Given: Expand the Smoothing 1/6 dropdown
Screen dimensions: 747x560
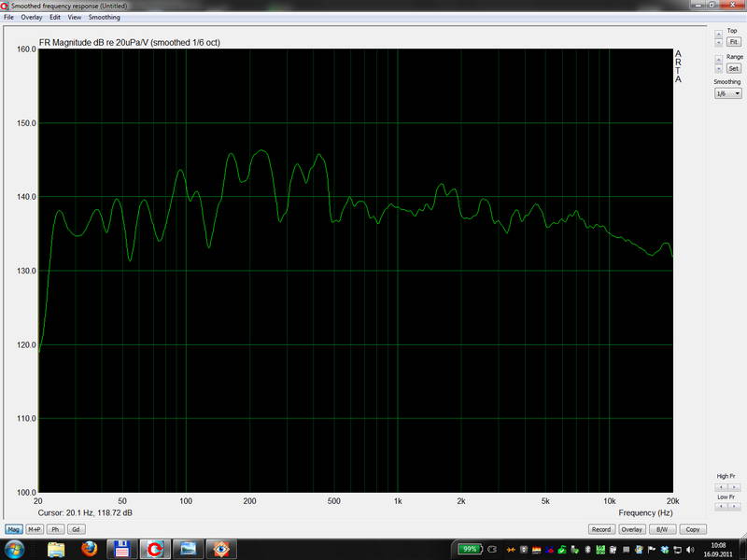Looking at the screenshot, I should pyautogui.click(x=728, y=94).
